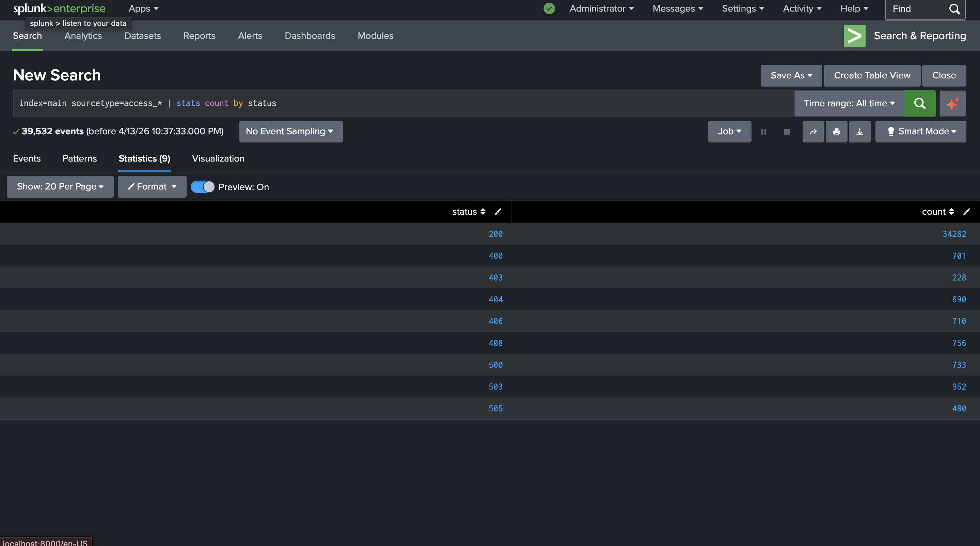This screenshot has height=546, width=980.
Task: Open the AI assistant sparkle icon
Action: [952, 103]
